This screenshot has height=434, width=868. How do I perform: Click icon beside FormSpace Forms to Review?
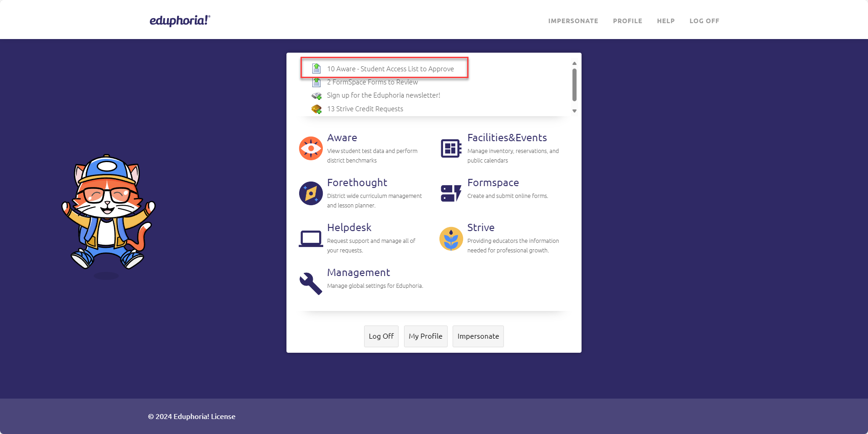tap(316, 82)
